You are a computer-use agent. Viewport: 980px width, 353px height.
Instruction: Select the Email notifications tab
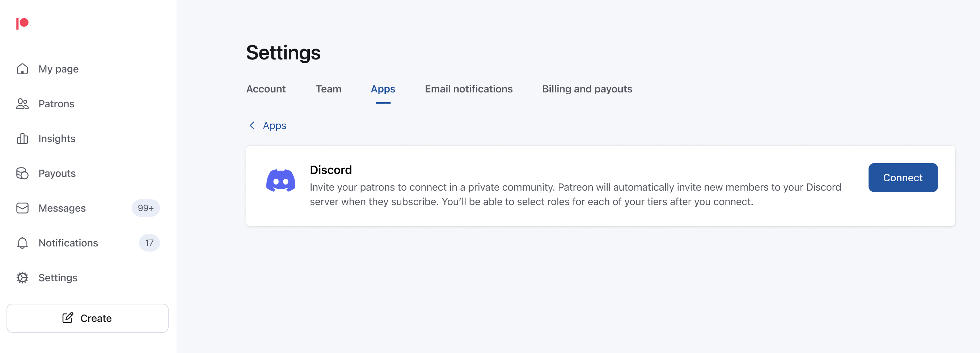coord(468,89)
